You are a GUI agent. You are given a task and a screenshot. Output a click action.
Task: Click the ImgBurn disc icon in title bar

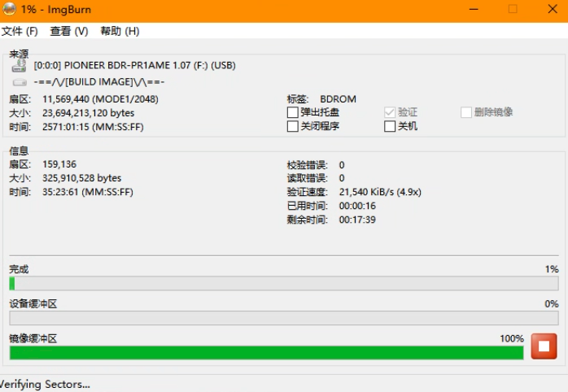[10, 10]
